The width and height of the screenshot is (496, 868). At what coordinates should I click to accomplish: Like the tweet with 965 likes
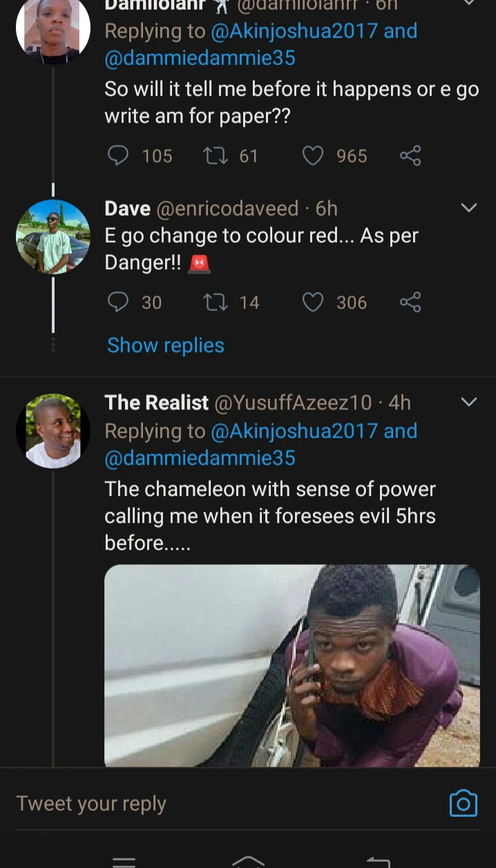click(313, 155)
